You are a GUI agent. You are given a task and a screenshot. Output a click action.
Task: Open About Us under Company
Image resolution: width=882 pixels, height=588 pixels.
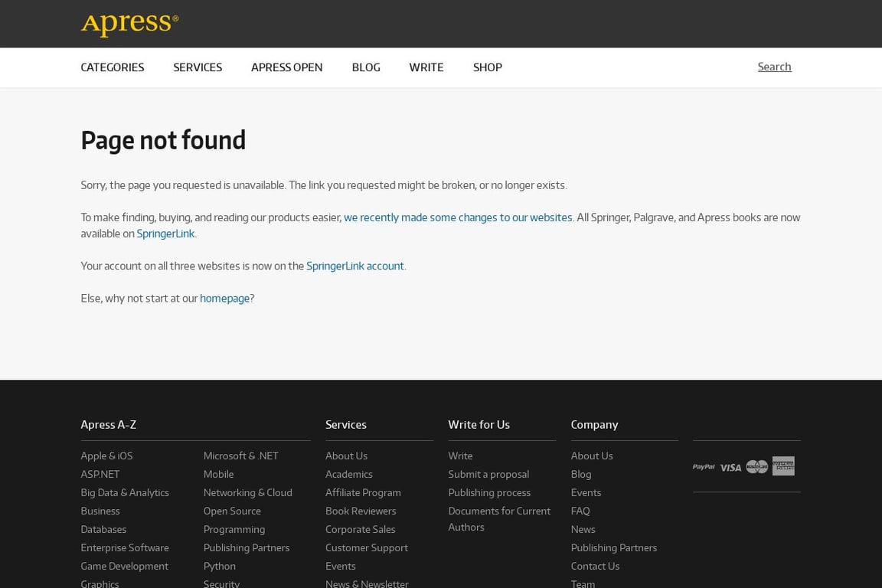tap(592, 456)
